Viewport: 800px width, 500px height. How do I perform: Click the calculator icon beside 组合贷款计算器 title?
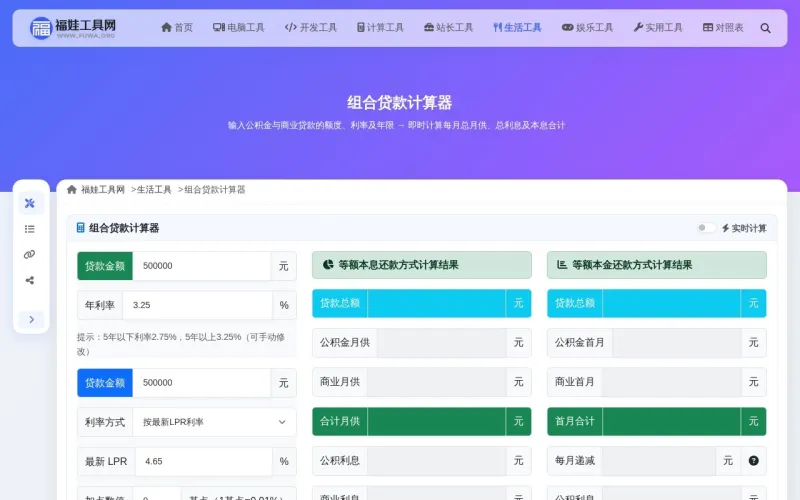(x=80, y=228)
